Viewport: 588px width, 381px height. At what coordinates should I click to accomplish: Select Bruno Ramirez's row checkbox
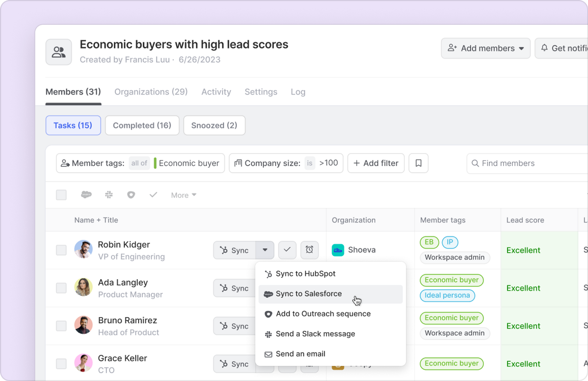click(61, 326)
